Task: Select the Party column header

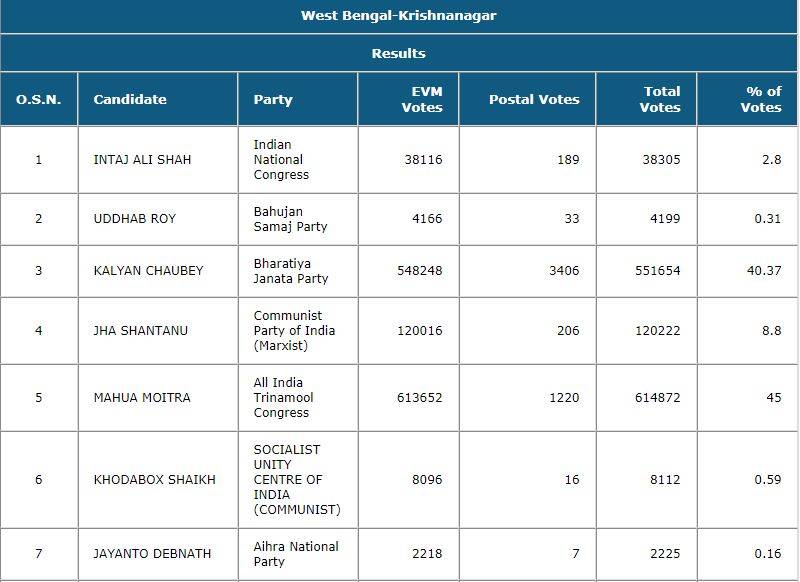Action: tap(273, 99)
